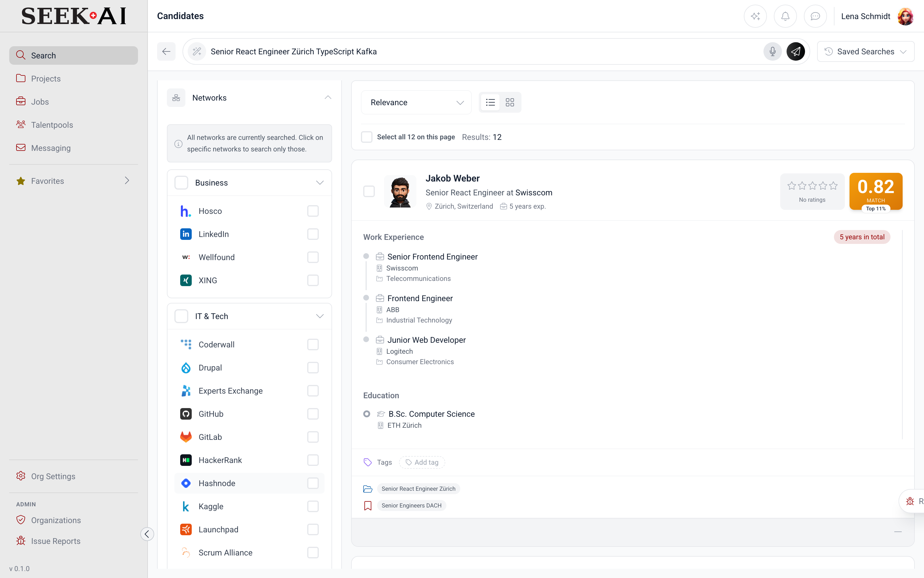924x578 pixels.
Task: Click the Add tag button
Action: (422, 462)
